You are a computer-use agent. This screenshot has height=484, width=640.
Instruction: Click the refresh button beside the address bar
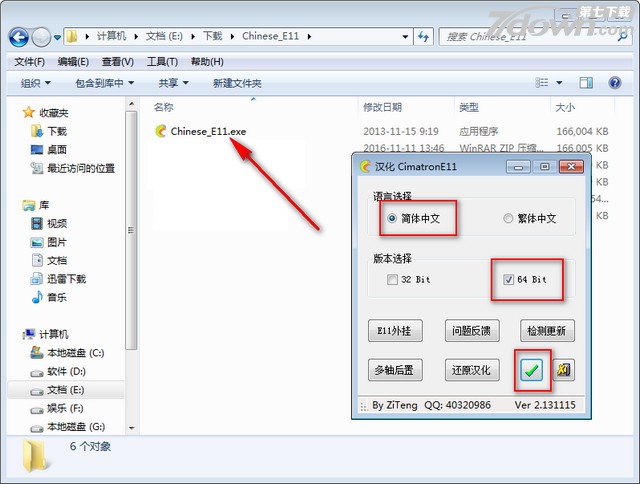click(424, 37)
